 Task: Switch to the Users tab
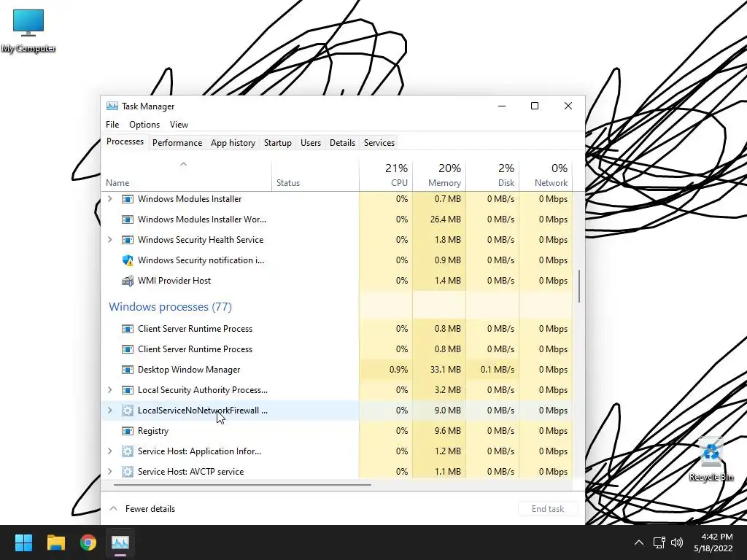point(311,143)
